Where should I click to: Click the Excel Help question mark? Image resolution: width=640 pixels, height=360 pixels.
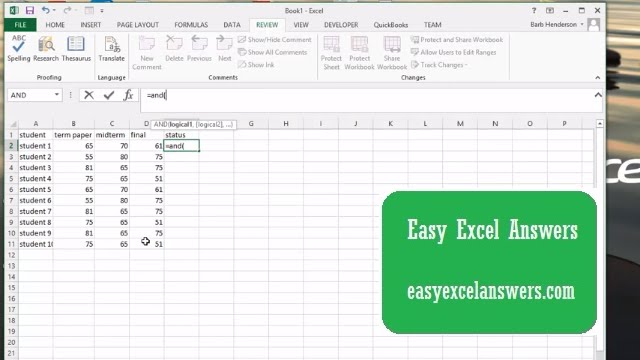(x=533, y=10)
